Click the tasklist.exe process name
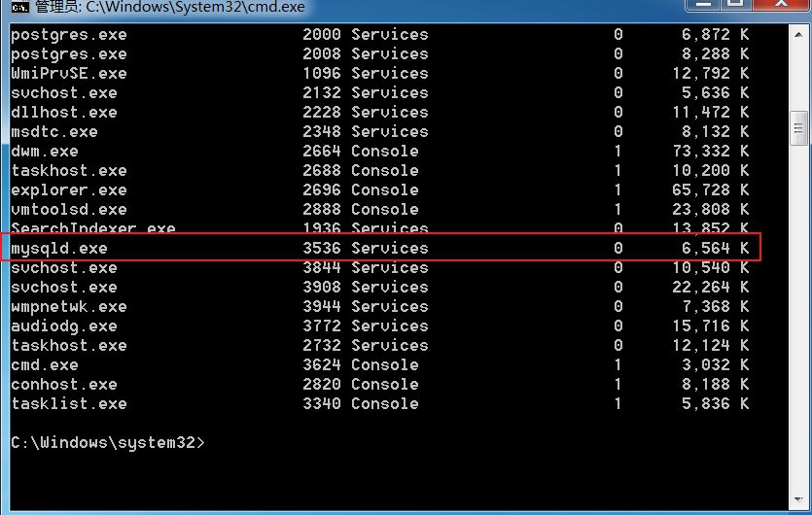Image resolution: width=812 pixels, height=515 pixels. [x=68, y=403]
